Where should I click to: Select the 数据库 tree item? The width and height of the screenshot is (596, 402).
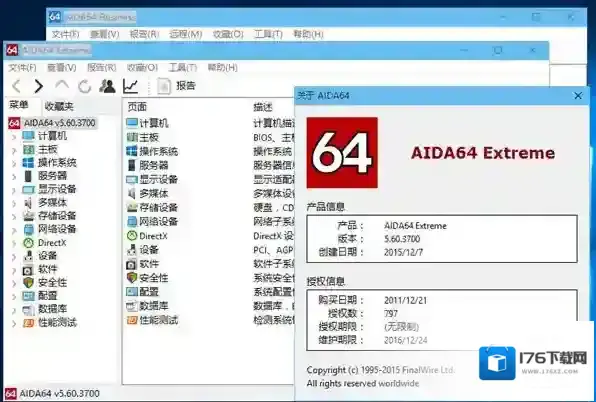click(x=52, y=309)
